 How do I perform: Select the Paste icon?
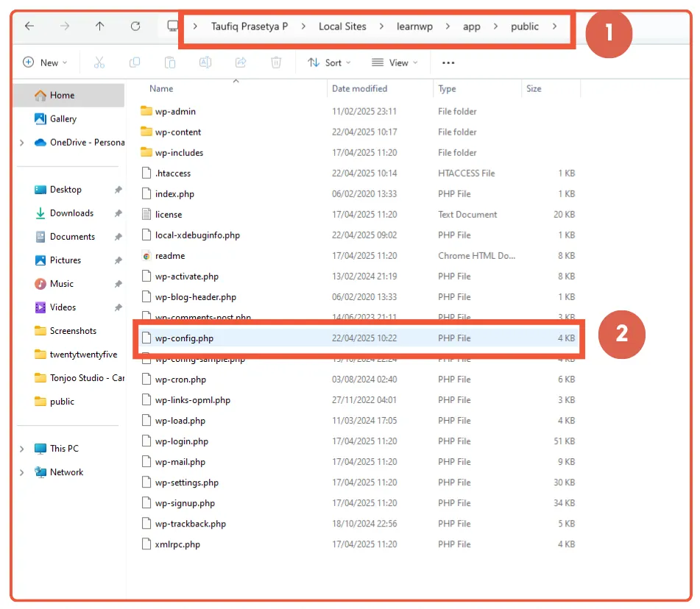tap(170, 63)
